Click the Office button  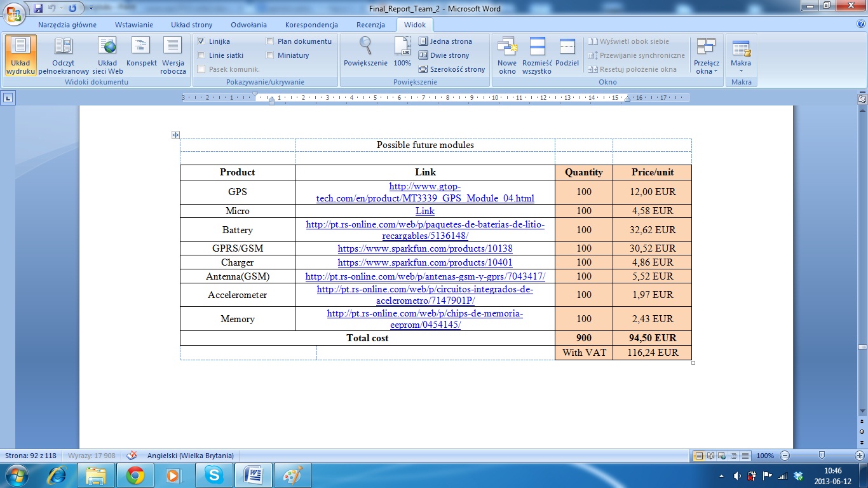[14, 13]
